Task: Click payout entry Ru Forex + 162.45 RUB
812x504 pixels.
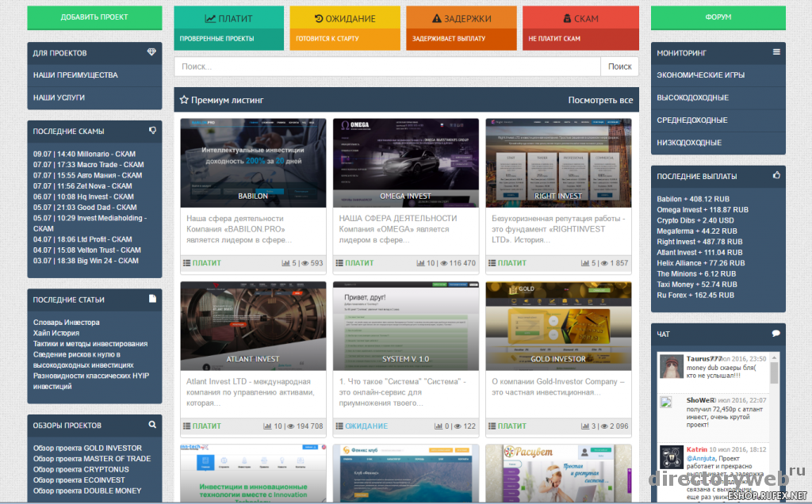Action: coord(695,295)
